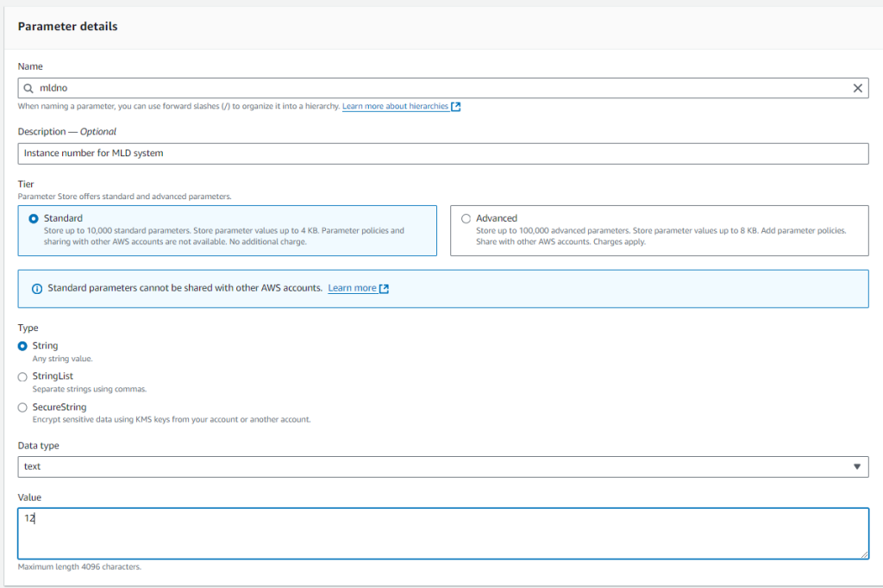Click external-link icon after hierarchies link

click(x=455, y=106)
